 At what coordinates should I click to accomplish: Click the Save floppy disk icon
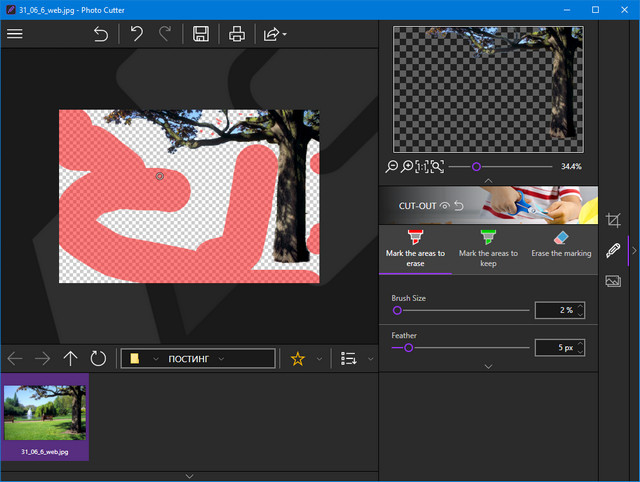pos(201,34)
